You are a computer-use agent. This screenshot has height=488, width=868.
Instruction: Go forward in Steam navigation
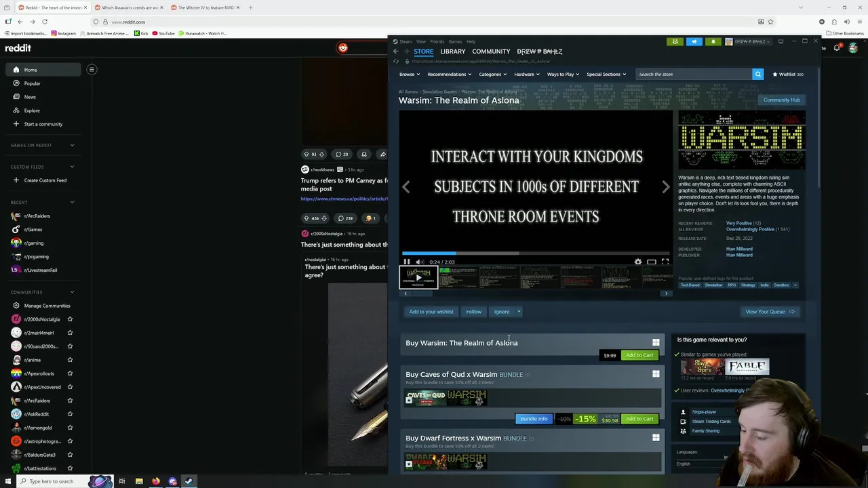pyautogui.click(x=406, y=52)
